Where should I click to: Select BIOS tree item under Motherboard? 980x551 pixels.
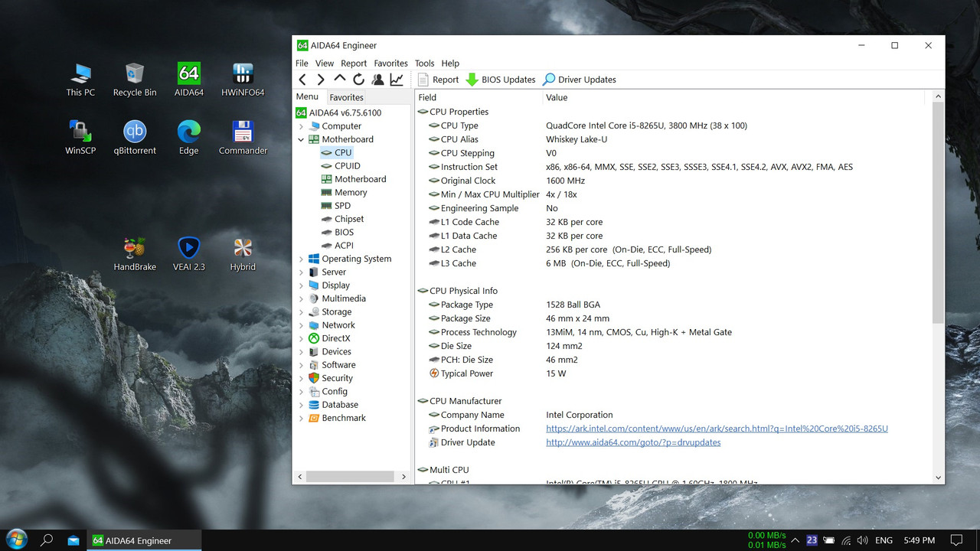point(344,233)
